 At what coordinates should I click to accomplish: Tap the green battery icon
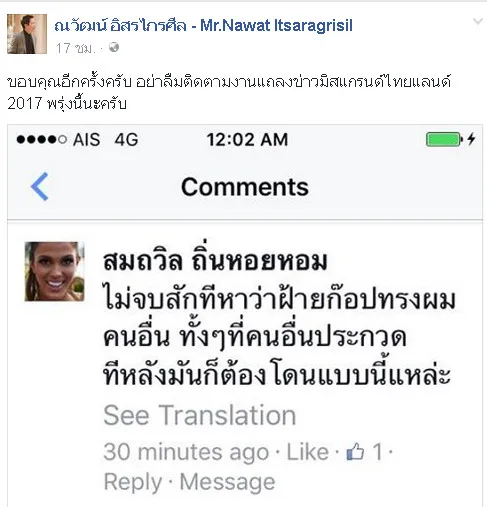[x=445, y=139]
